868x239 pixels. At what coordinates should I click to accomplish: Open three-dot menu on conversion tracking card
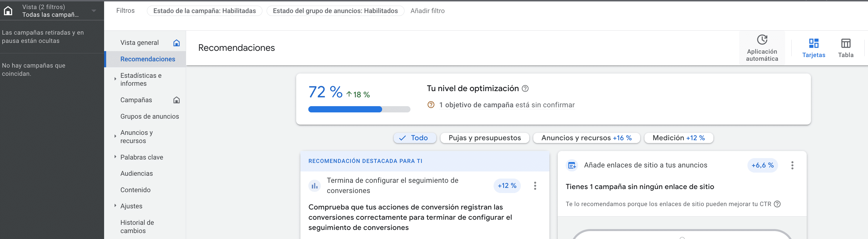coord(535,186)
